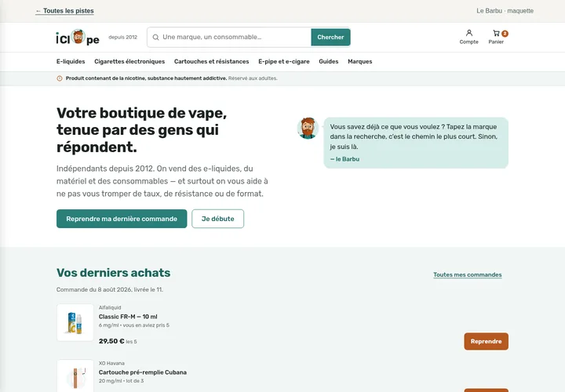Screen dimensions: 565x392
Task: Click the XO Havana brand label
Action: click(111, 363)
